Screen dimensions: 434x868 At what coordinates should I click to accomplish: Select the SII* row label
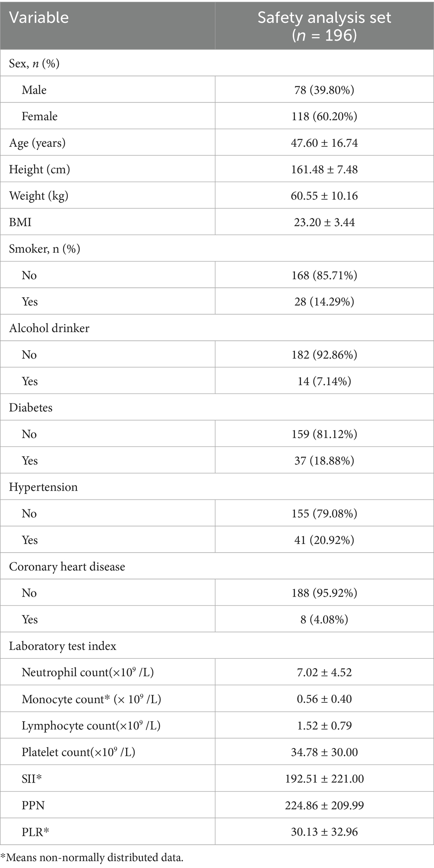pos(32,779)
